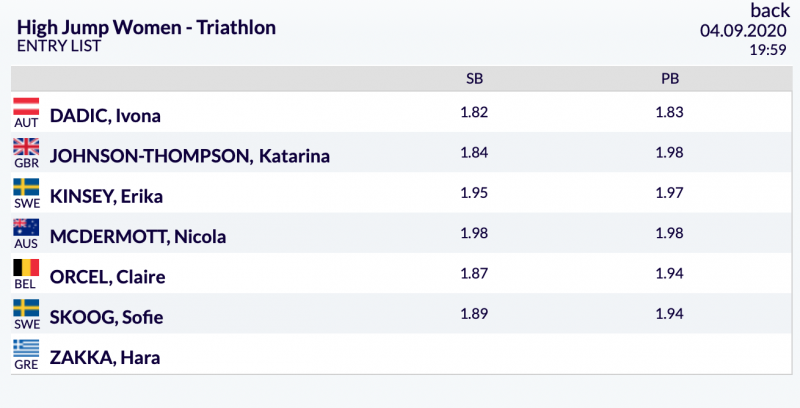Select KINSEY, Erika name
Viewport: 800px width, 408px height.
106,196
